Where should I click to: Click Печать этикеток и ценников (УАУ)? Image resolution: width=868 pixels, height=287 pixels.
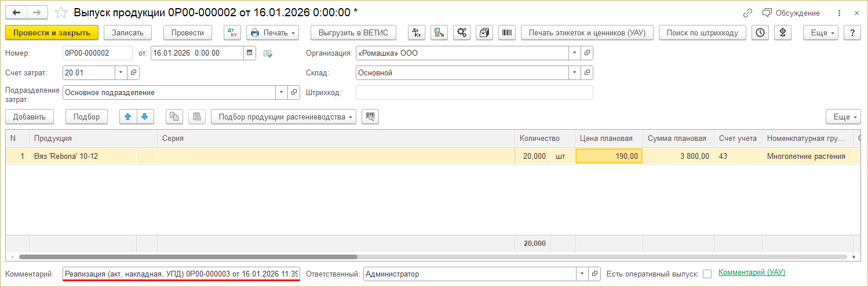click(588, 33)
